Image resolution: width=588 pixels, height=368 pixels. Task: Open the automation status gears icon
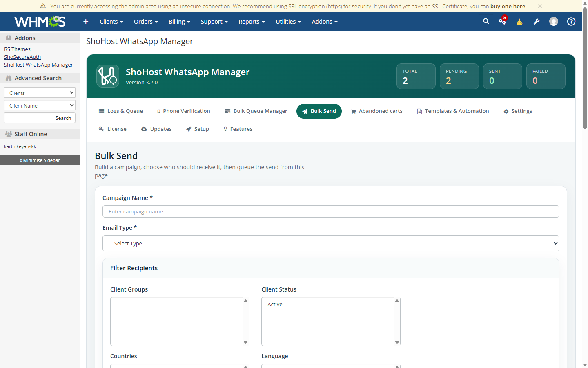coord(502,21)
